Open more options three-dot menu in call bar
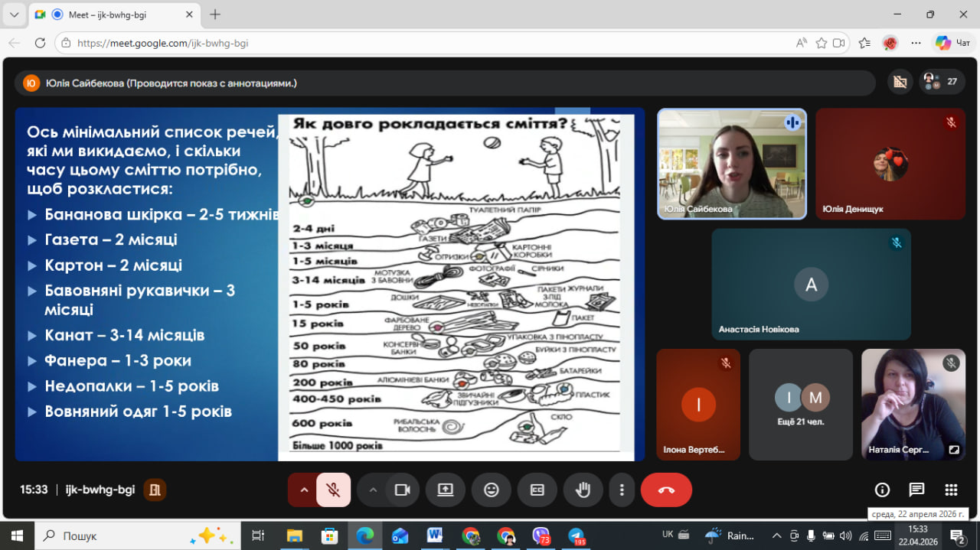The height and width of the screenshot is (550, 980). point(622,490)
